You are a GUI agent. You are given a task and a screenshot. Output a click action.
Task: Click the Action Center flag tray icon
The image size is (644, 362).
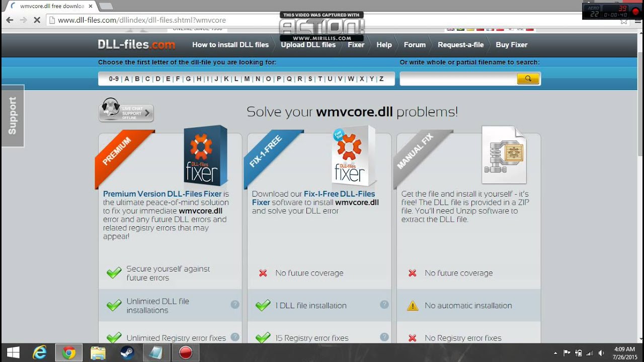[x=567, y=353]
